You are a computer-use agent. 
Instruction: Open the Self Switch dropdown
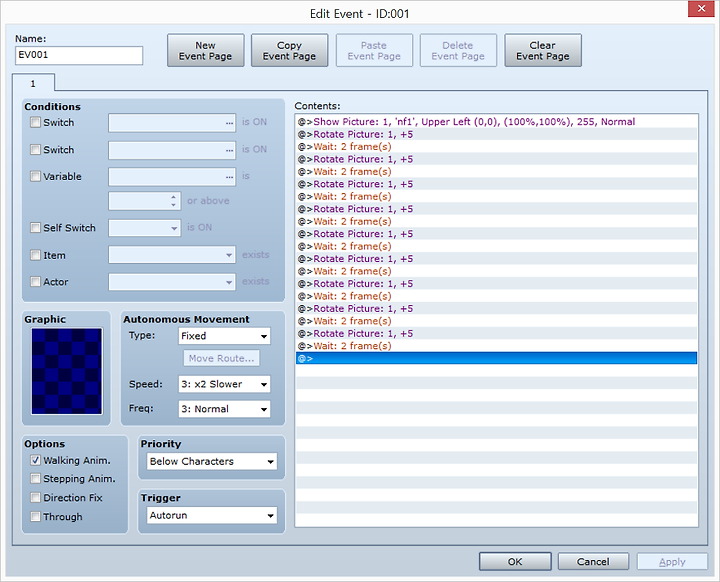point(144,228)
